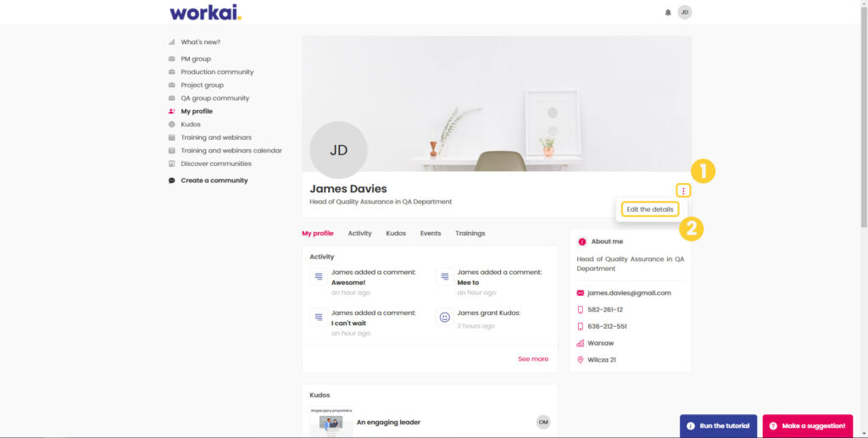Switch to the Kudos tab
868x438 pixels.
[396, 233]
